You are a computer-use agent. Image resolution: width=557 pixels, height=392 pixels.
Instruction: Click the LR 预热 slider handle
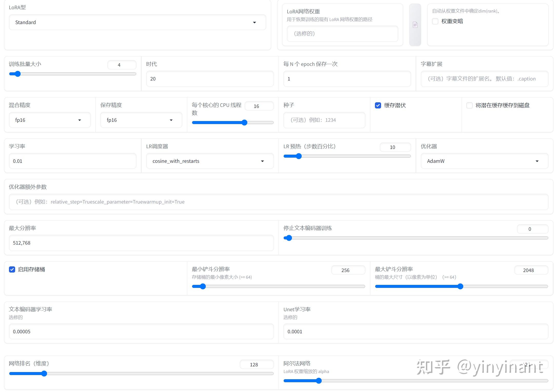tap(299, 156)
